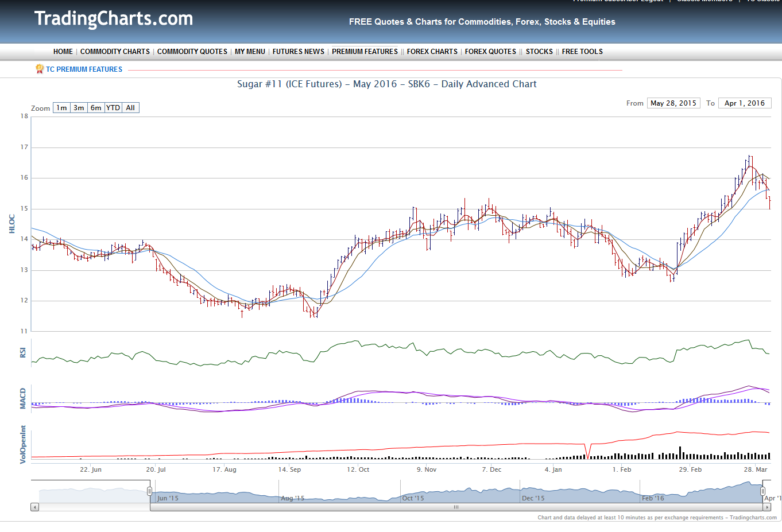This screenshot has height=532, width=782.
Task: Show All data range on the chart
Action: [x=130, y=108]
